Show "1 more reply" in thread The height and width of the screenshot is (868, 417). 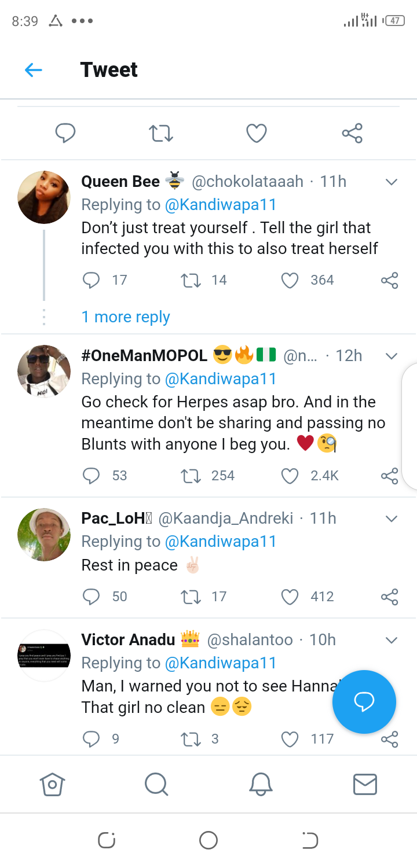coord(126,317)
